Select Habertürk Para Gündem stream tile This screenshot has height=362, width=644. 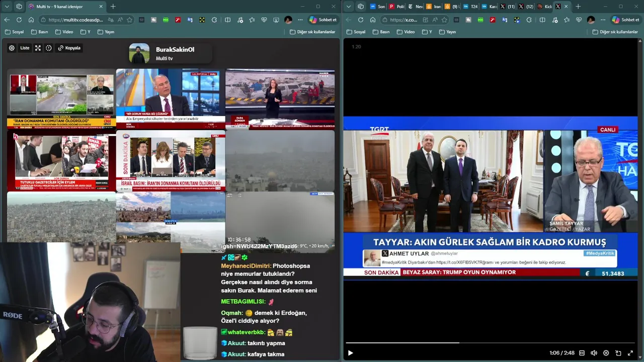click(x=280, y=99)
